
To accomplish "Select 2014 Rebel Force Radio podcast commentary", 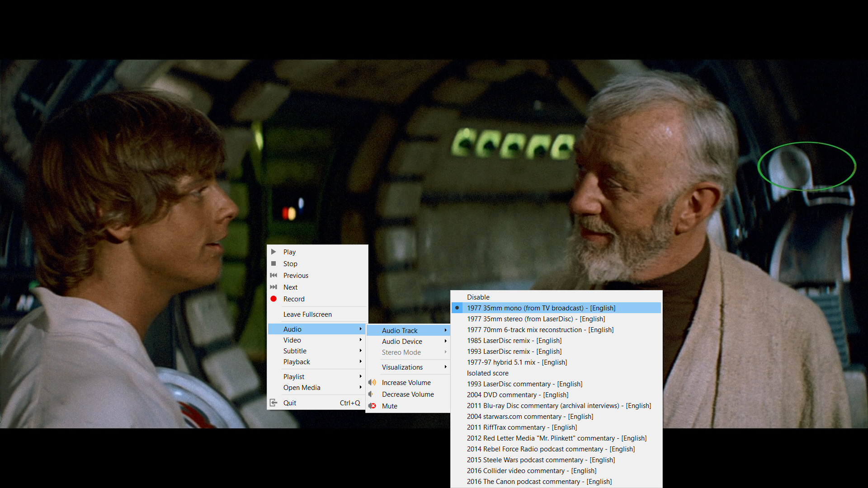I will click(x=556, y=449).
